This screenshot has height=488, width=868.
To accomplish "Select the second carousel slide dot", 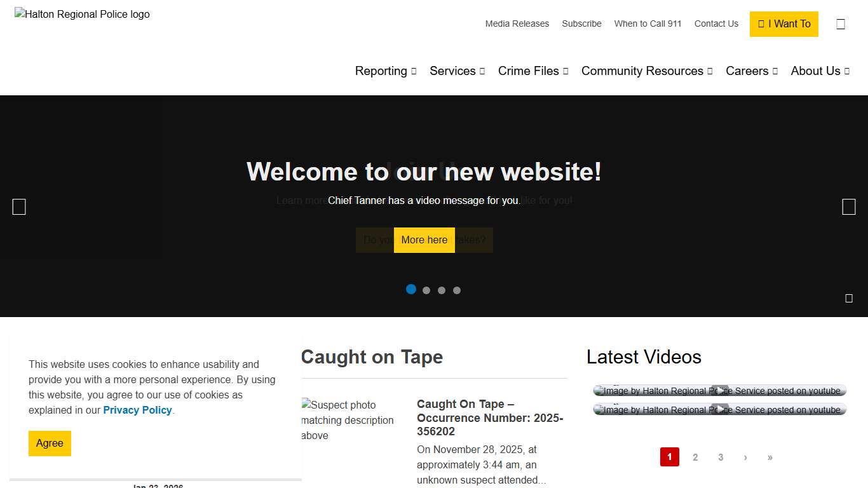I will point(426,290).
